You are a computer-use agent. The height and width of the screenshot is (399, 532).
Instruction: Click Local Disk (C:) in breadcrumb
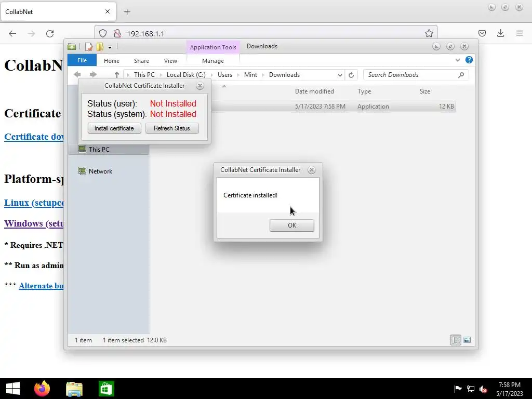[x=186, y=75]
